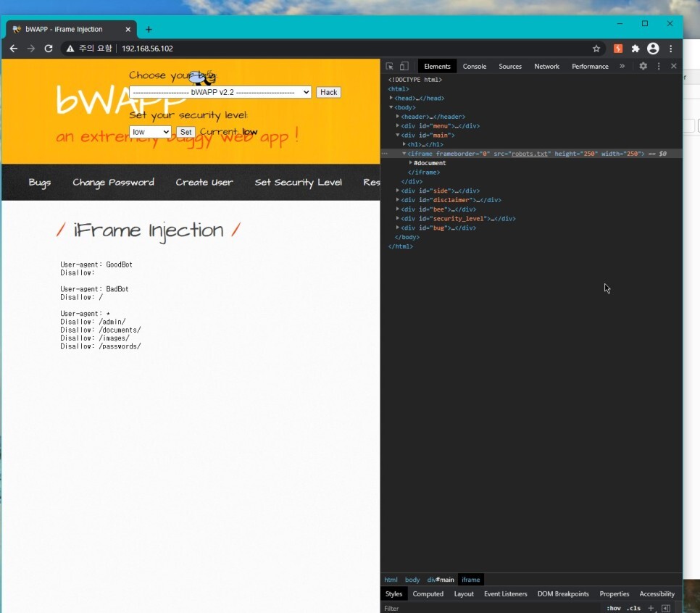Select div#main in the DOM breadcrumb

click(x=440, y=580)
